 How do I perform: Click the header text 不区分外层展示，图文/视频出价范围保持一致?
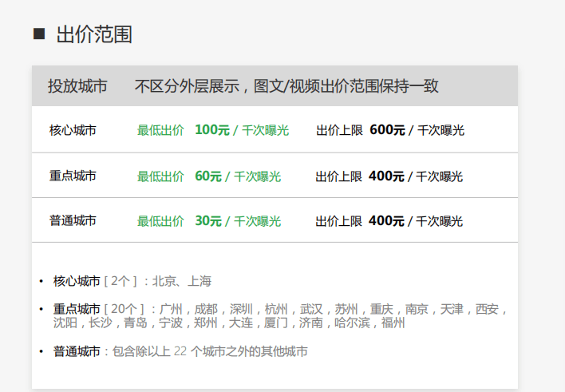[286, 86]
